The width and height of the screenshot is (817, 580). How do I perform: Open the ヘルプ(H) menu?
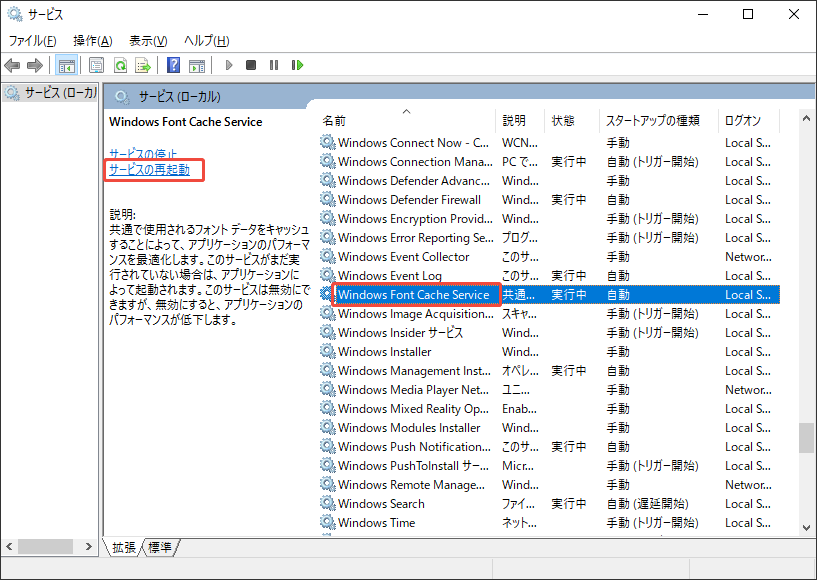206,41
